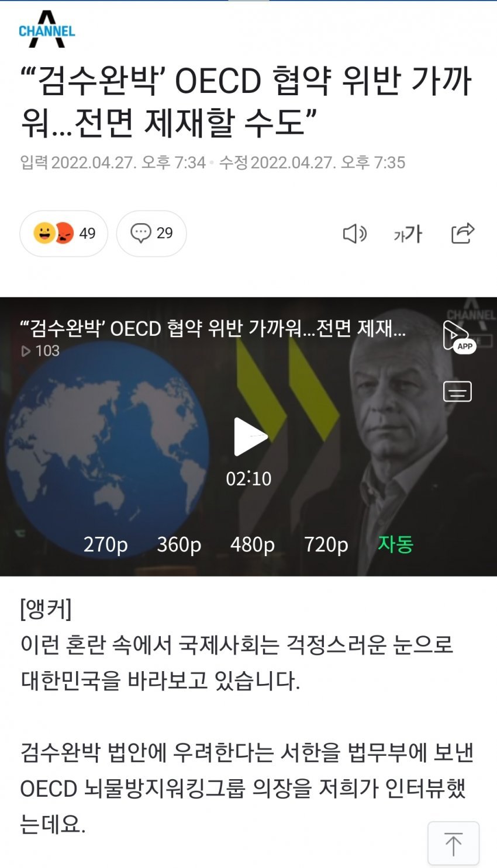The width and height of the screenshot is (497, 868).
Task: Open video in APP icon
Action: [459, 337]
